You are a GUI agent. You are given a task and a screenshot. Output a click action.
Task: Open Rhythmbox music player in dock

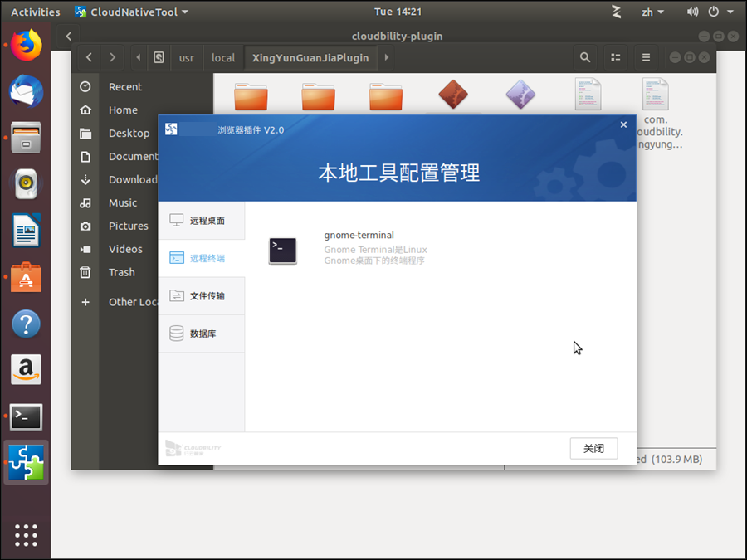coord(26,183)
